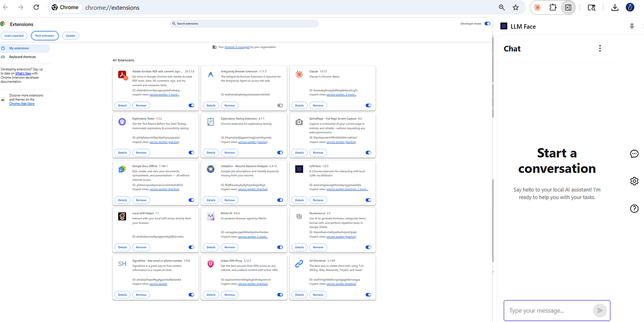Open LLM Face help question-mark icon
This screenshot has width=644, height=322.
coord(634,209)
